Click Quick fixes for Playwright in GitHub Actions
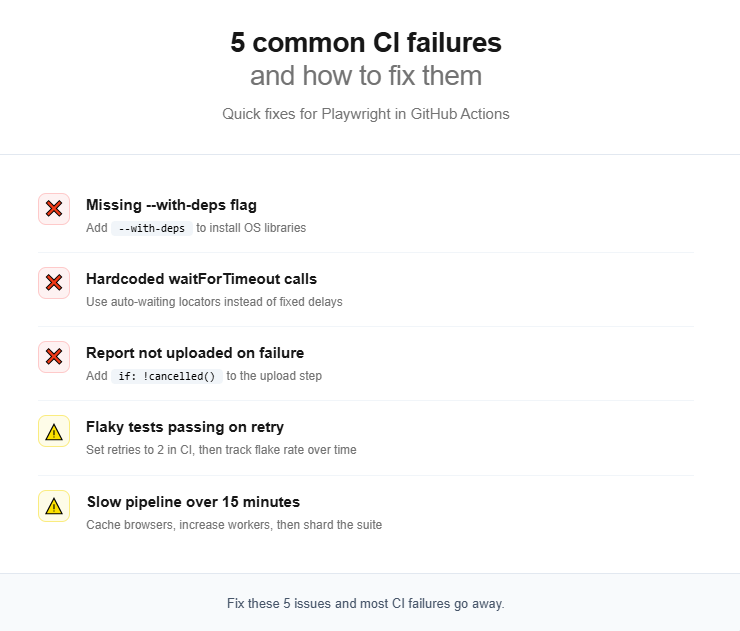 (366, 114)
